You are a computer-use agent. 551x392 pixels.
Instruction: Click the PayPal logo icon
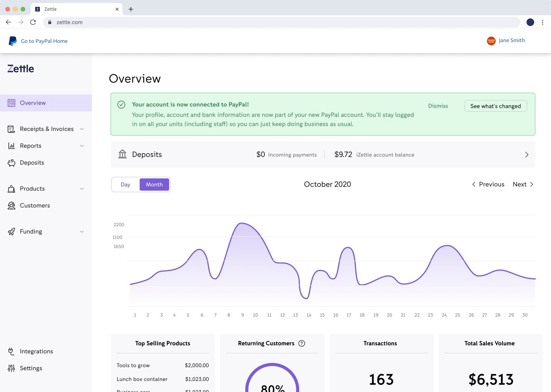coord(13,41)
